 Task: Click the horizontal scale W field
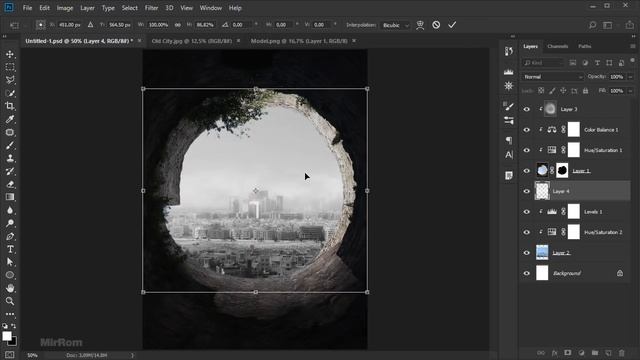click(x=158, y=25)
